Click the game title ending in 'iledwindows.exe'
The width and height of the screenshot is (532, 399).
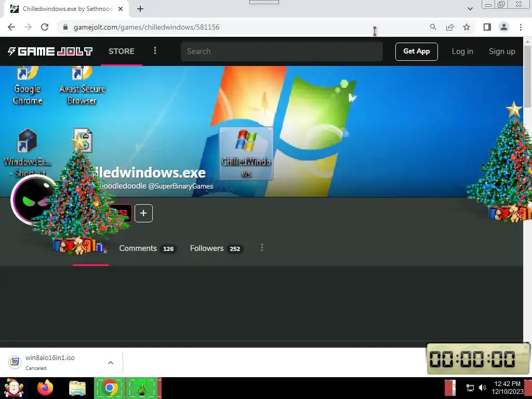pos(149,172)
